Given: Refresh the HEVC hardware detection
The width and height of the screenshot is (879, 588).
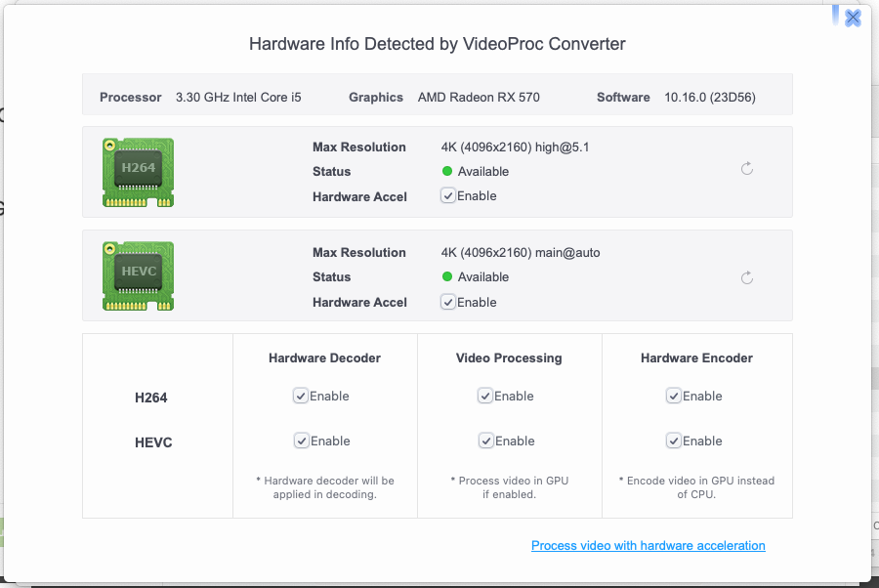Looking at the screenshot, I should coord(747,277).
